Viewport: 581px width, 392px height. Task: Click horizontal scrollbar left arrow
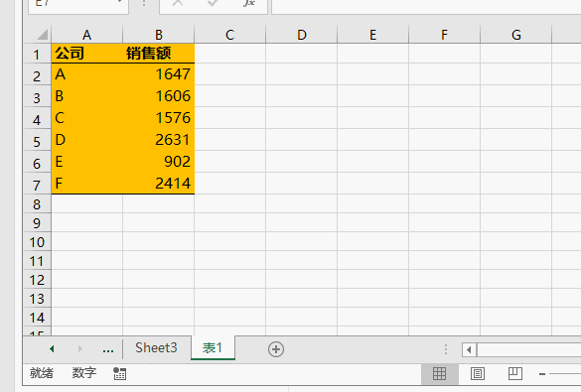(x=469, y=349)
